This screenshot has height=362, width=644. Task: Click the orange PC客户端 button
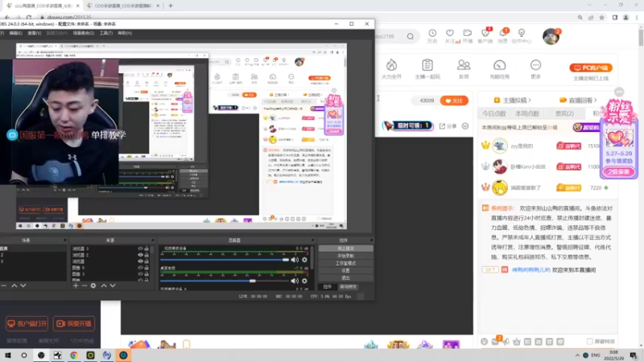(591, 68)
